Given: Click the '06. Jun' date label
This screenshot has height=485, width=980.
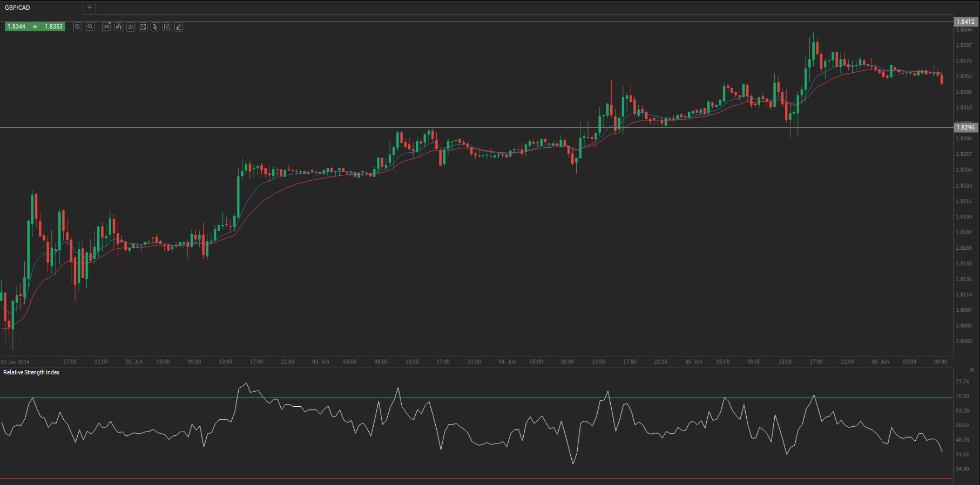Looking at the screenshot, I should [880, 362].
